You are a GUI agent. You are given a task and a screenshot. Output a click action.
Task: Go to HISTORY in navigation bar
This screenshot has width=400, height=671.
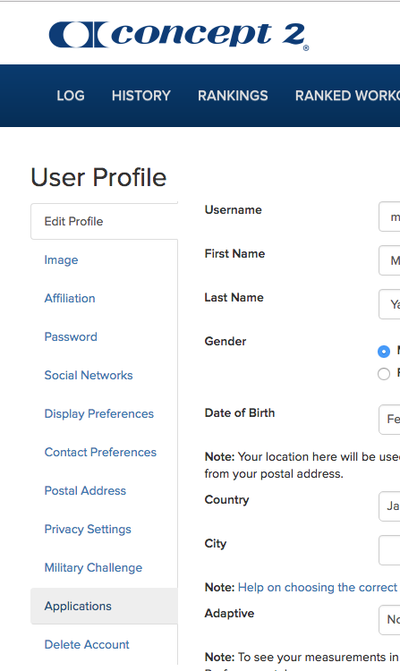pos(141,95)
